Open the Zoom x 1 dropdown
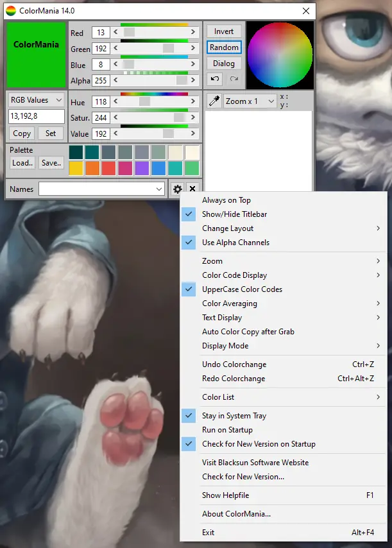 click(250, 101)
